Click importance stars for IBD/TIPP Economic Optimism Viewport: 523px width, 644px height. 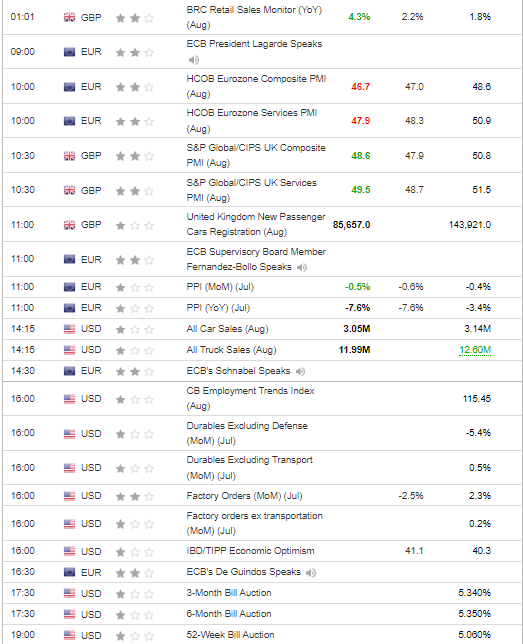coord(135,552)
